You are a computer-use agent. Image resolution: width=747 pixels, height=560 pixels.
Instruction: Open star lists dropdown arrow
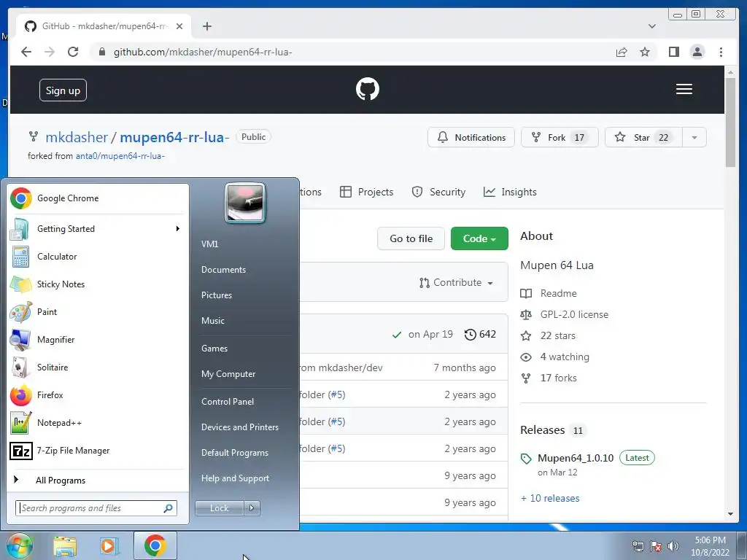[x=694, y=137]
